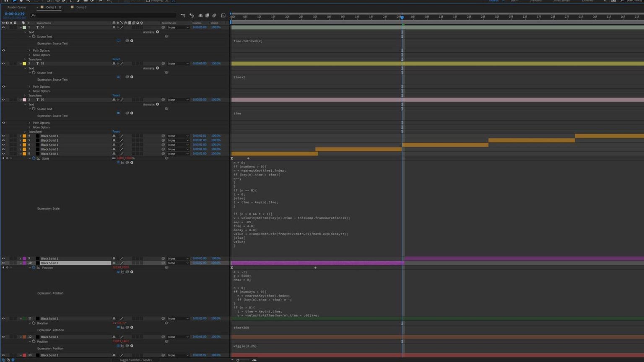Open the Graph Editor for the Scale expression

pos(122,163)
